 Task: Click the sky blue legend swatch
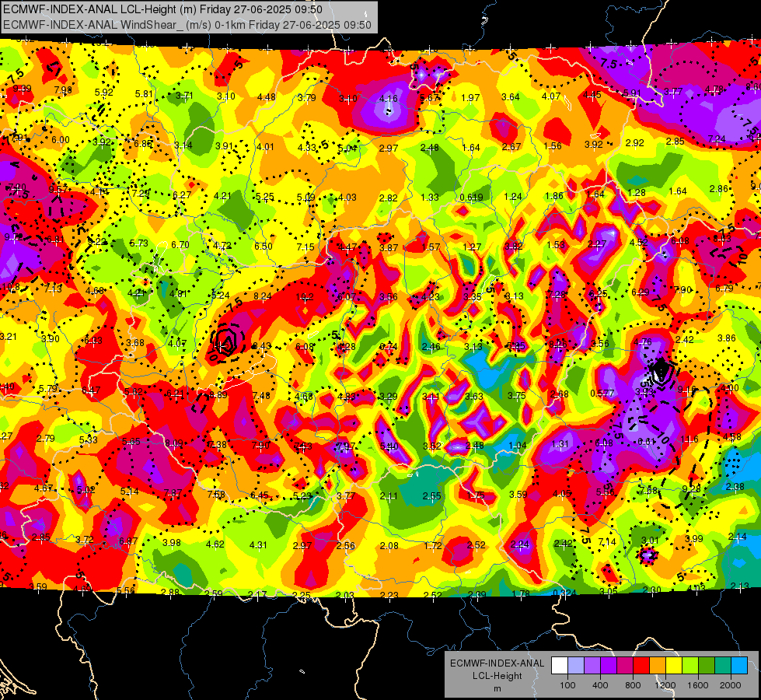click(x=739, y=666)
